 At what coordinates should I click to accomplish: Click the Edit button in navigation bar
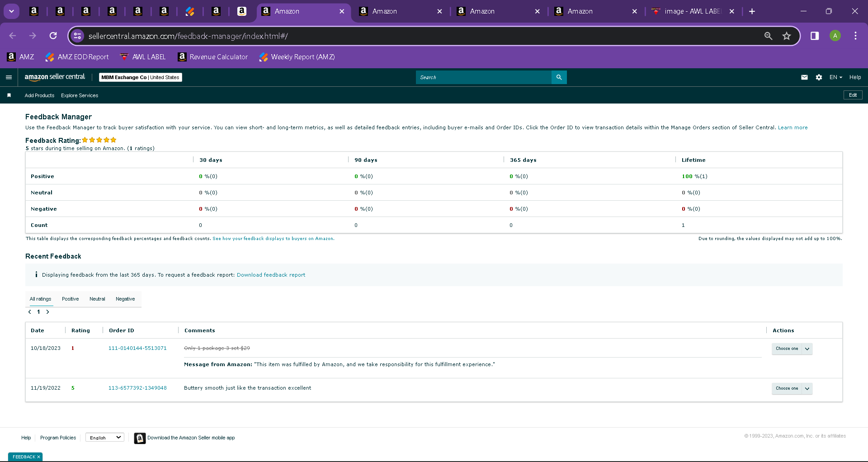(x=853, y=95)
